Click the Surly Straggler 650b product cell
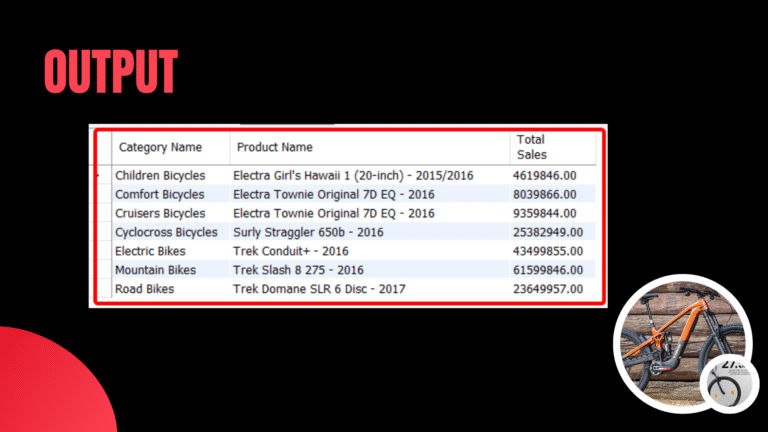 click(x=308, y=233)
